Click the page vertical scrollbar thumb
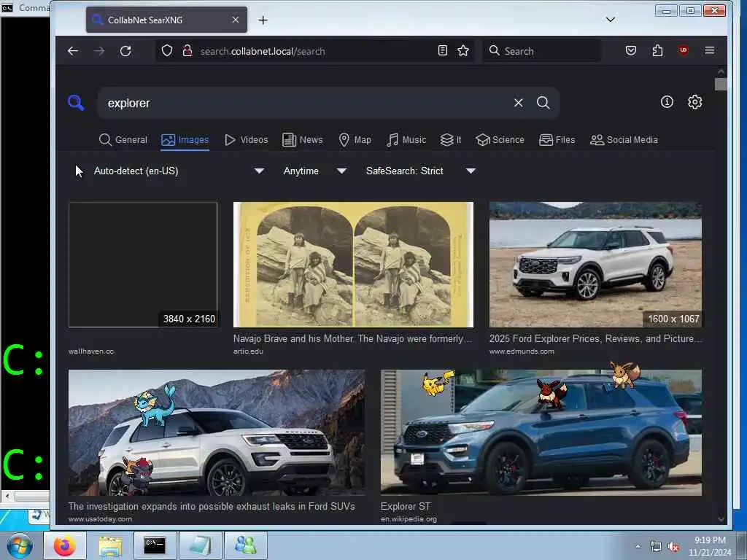 (721, 85)
